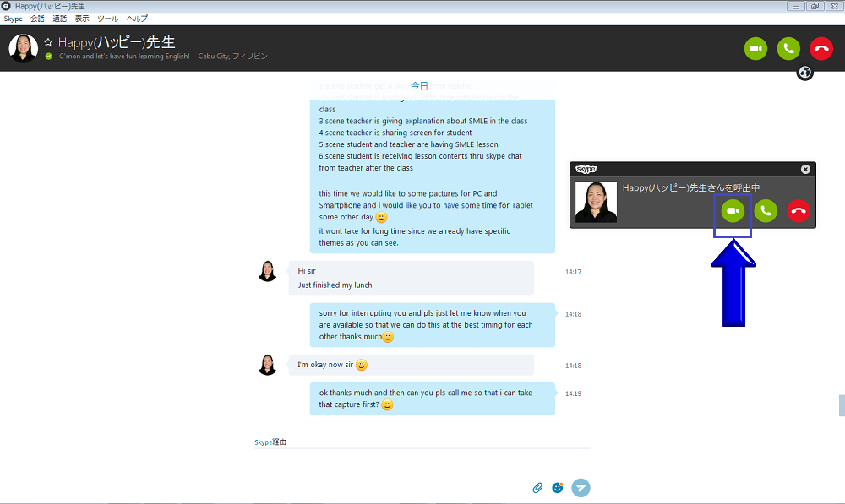Click 'ok thanks much' message bubble
This screenshot has width=845, height=504.
point(432,398)
